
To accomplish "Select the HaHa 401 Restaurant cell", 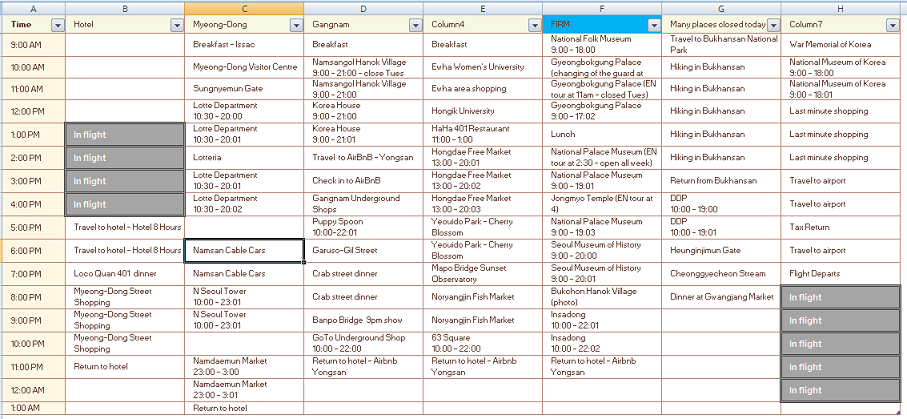I will click(x=485, y=135).
